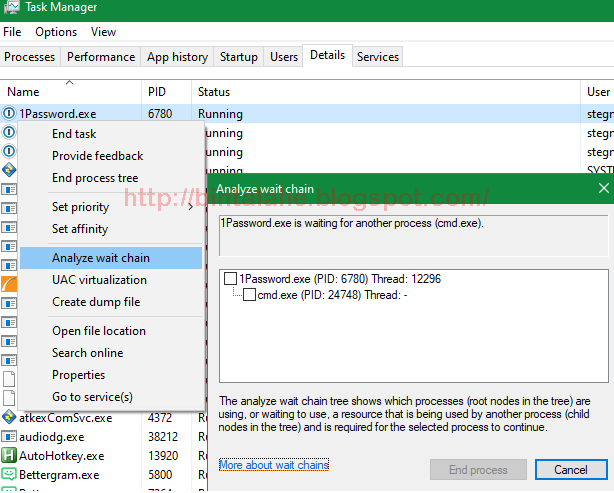Screen dimensions: 614x493
Task: Click the 1Password.exe icon in selected row
Action: point(9,114)
